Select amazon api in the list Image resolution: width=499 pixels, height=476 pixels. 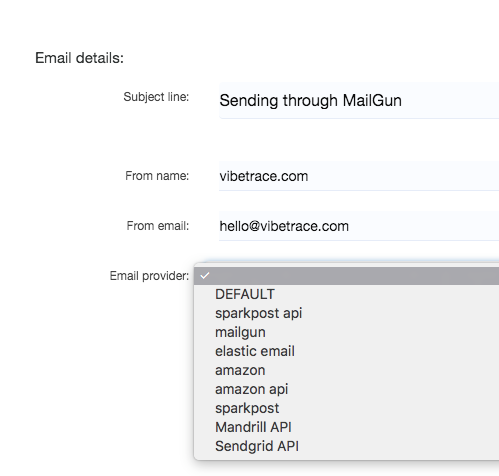(346, 389)
